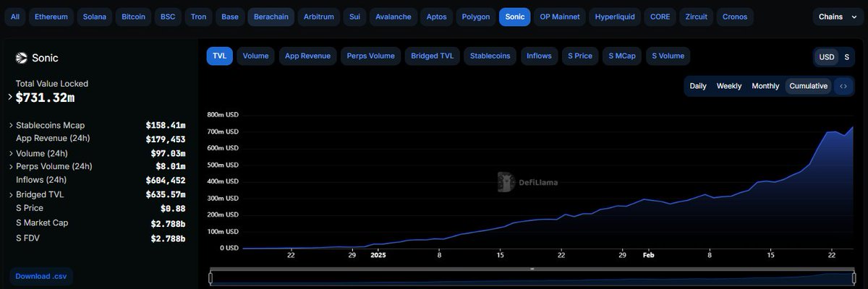Select the All chains filter
Screen dimensions: 868x289
click(16, 16)
